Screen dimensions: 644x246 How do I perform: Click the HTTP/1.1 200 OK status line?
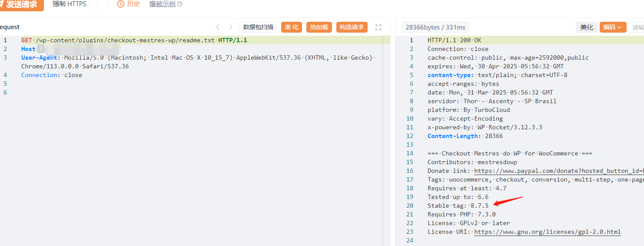point(454,40)
